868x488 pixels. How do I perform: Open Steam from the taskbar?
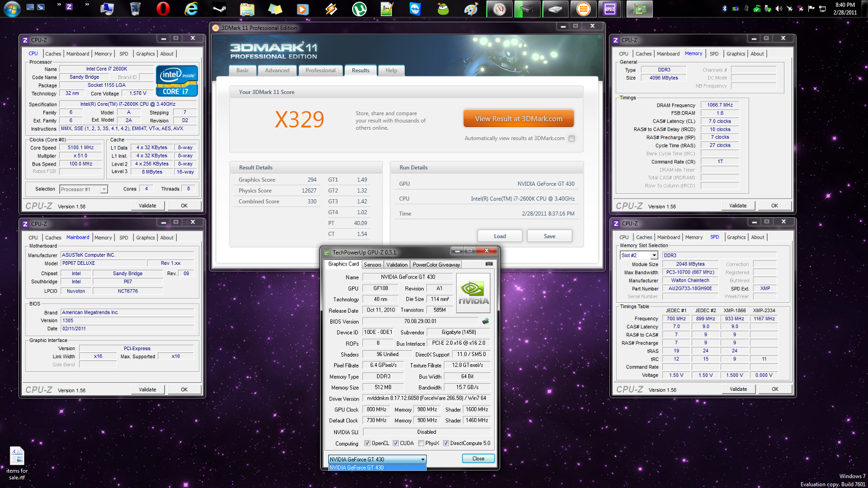coord(220,9)
